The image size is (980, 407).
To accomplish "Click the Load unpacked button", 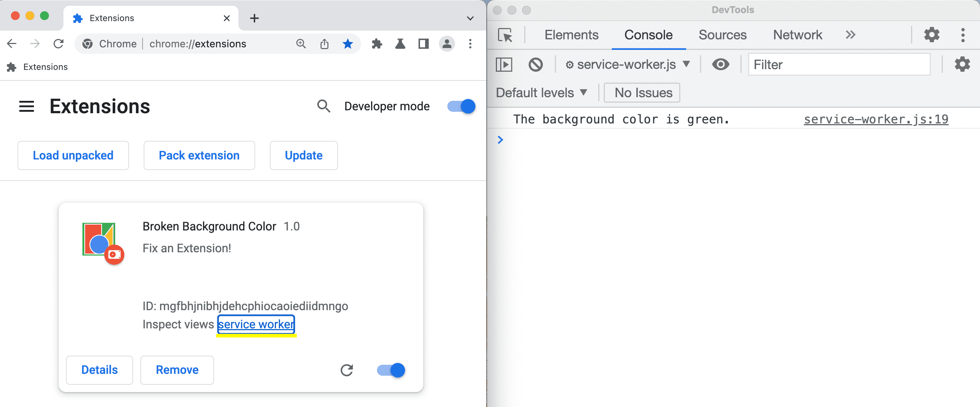I will [73, 155].
